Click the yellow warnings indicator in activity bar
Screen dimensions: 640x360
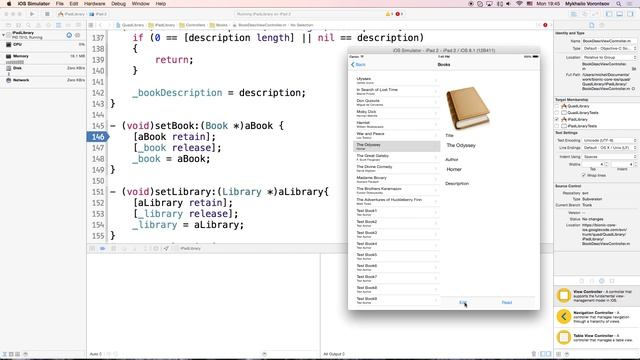pyautogui.click(x=389, y=14)
